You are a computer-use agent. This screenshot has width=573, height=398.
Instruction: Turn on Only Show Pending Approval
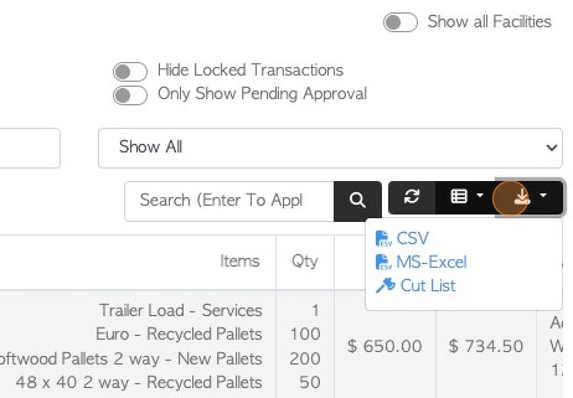click(130, 95)
